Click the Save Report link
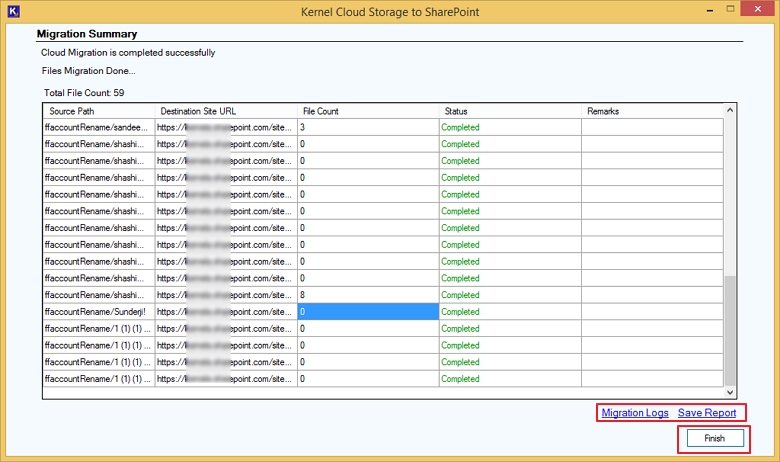The width and height of the screenshot is (780, 462). (707, 413)
